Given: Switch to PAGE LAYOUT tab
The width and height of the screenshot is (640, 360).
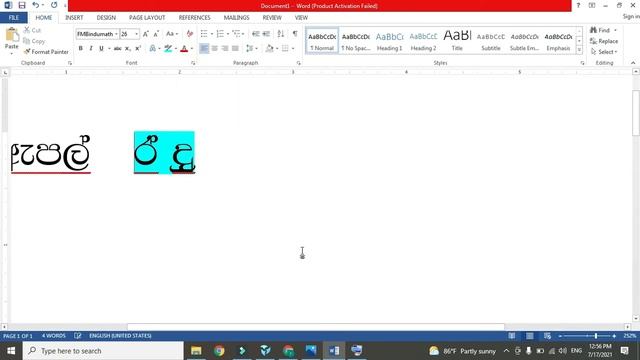Looking at the screenshot, I should point(147,18).
